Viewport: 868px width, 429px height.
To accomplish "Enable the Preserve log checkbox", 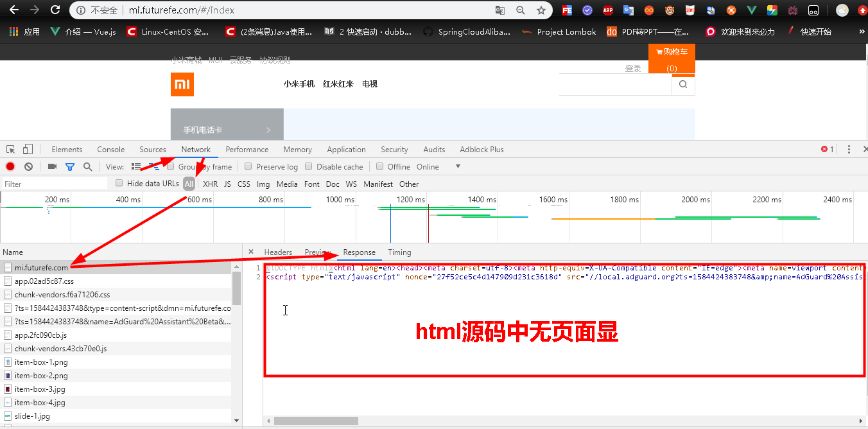I will point(248,166).
